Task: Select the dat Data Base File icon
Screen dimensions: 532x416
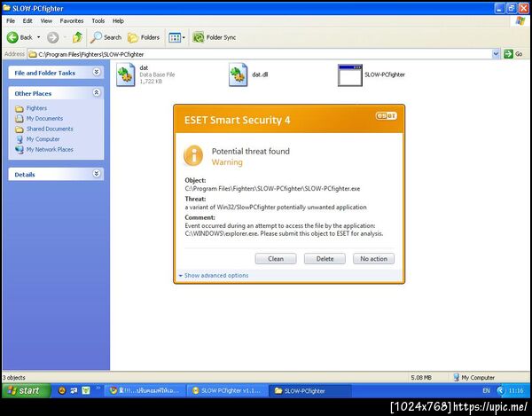Action: 126,75
